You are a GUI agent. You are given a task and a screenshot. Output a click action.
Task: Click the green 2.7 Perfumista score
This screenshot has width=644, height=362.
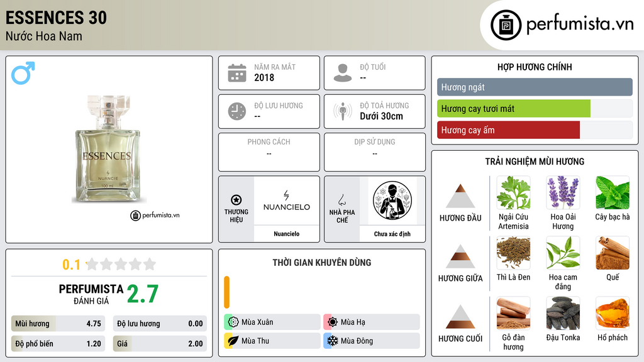pos(143,293)
